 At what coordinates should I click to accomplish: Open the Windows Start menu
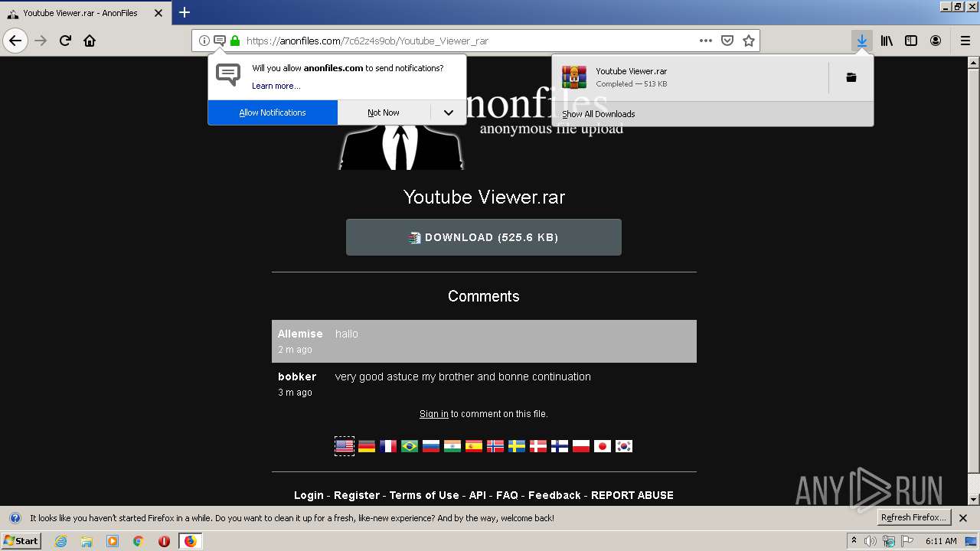coord(21,541)
